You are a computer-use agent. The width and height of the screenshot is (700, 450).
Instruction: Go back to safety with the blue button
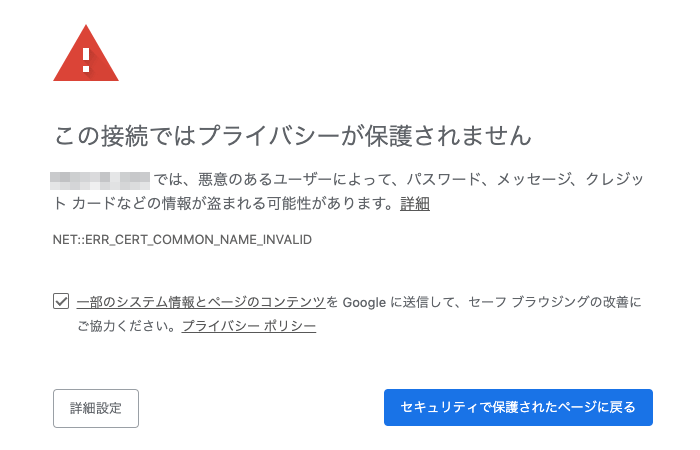pyautogui.click(x=518, y=407)
